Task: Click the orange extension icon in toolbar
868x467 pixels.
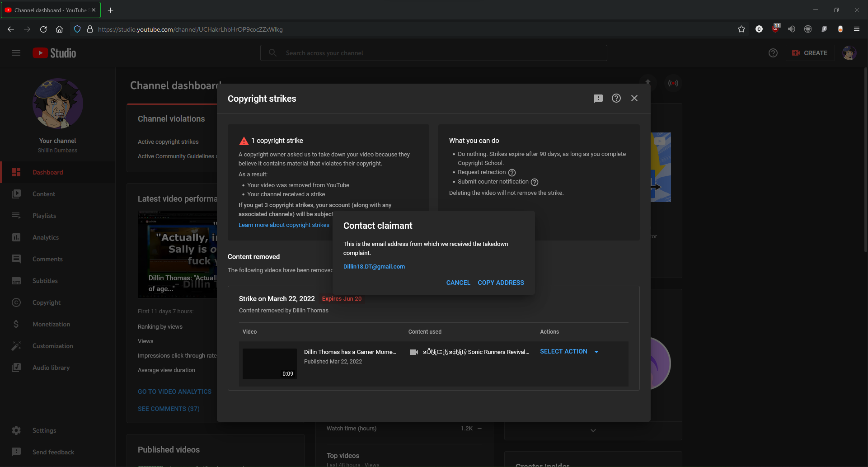Action: (x=840, y=29)
